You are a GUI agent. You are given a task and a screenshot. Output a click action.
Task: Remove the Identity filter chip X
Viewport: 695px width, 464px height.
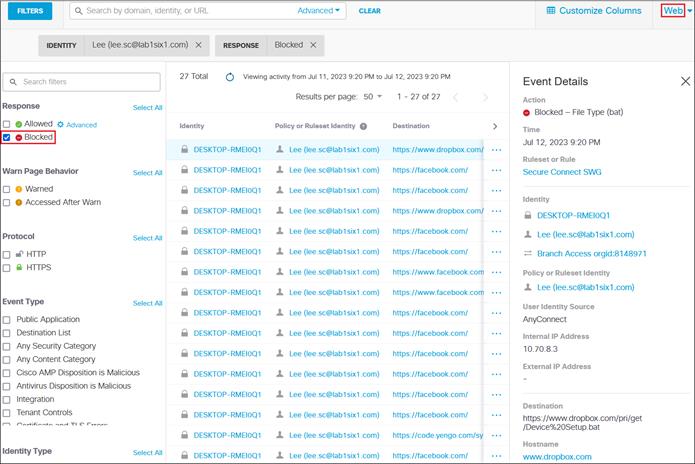tap(199, 45)
